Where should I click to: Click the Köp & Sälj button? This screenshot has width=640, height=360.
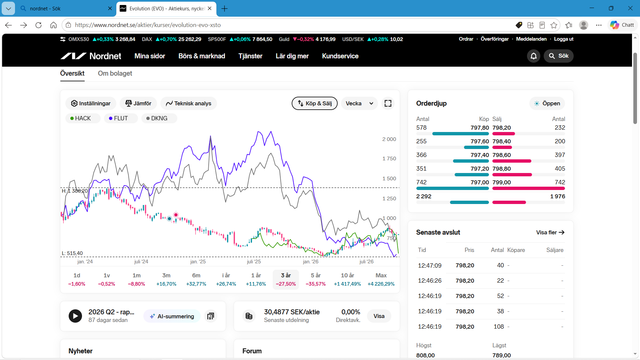[314, 103]
